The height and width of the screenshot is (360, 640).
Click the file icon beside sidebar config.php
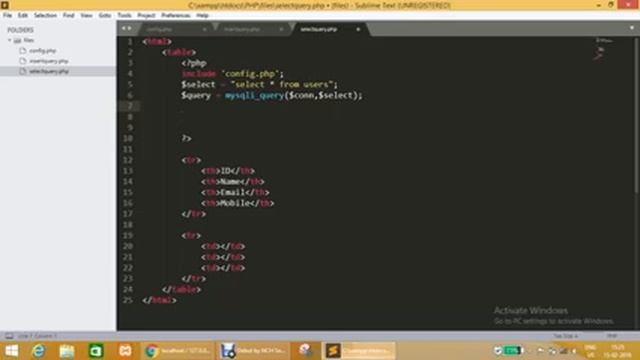23,51
